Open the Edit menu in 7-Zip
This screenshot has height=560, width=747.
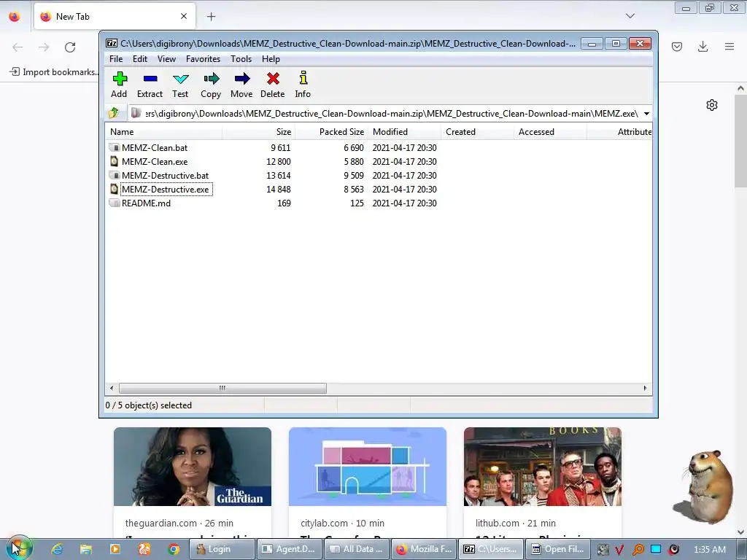[140, 59]
